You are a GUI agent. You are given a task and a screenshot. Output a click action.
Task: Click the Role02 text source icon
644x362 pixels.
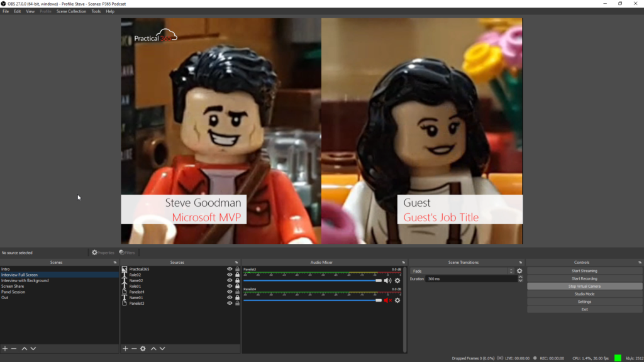click(125, 275)
